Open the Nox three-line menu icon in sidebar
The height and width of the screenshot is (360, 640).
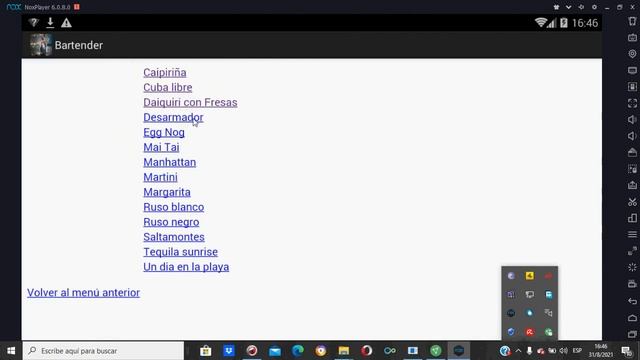pos(632,234)
